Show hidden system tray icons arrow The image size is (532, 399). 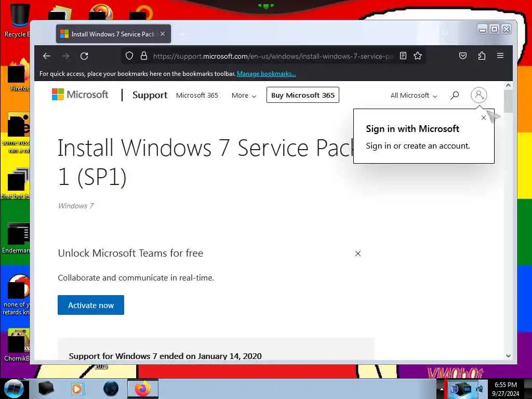[x=442, y=389]
